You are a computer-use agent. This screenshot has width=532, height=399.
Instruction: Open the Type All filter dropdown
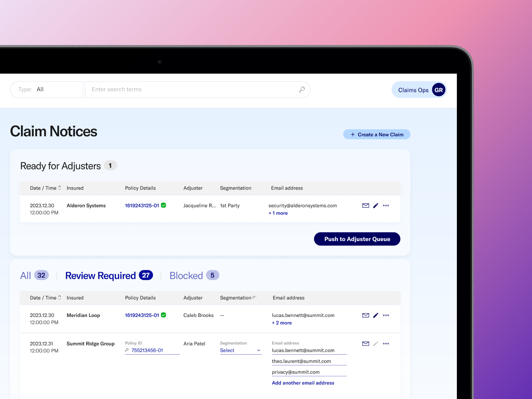47,89
